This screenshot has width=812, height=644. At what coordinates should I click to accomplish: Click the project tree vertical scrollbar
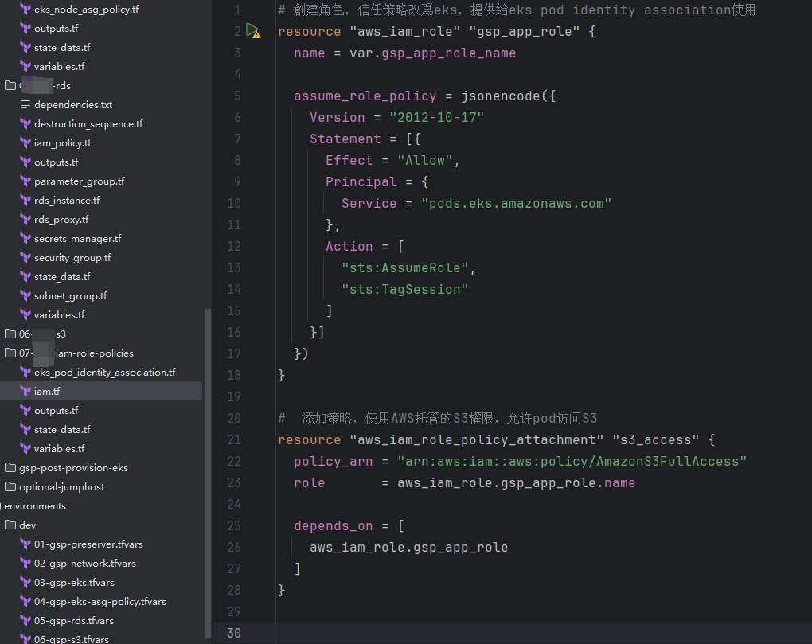(x=208, y=472)
